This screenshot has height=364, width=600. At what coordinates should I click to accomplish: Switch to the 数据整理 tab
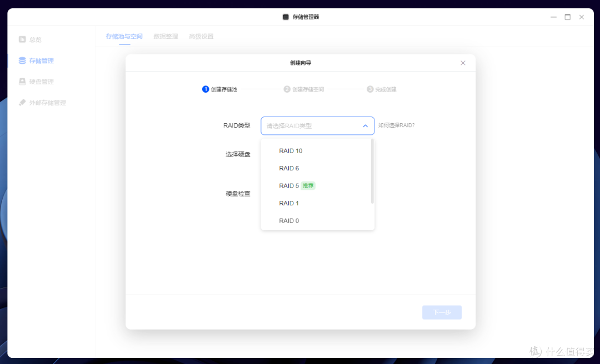tap(166, 36)
